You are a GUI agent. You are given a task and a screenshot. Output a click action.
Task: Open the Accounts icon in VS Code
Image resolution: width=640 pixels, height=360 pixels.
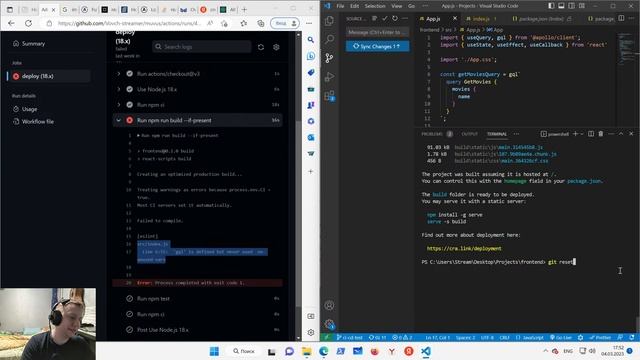point(329,305)
